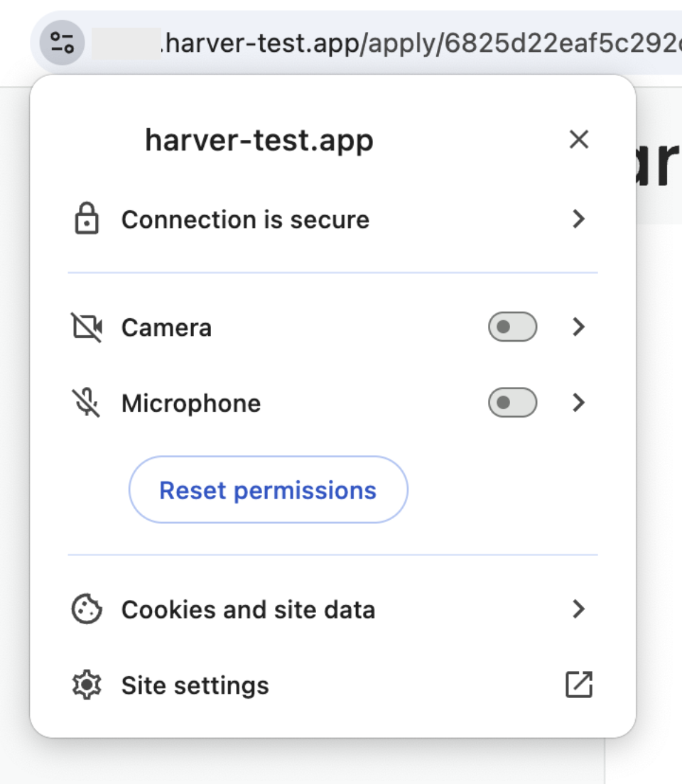Click the crossed-out camera icon

click(x=87, y=327)
